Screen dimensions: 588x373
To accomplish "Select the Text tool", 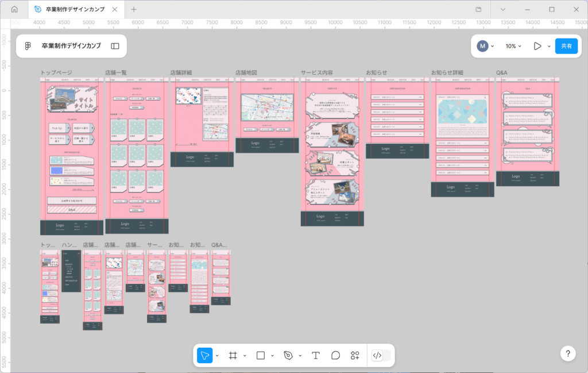I will (x=315, y=355).
